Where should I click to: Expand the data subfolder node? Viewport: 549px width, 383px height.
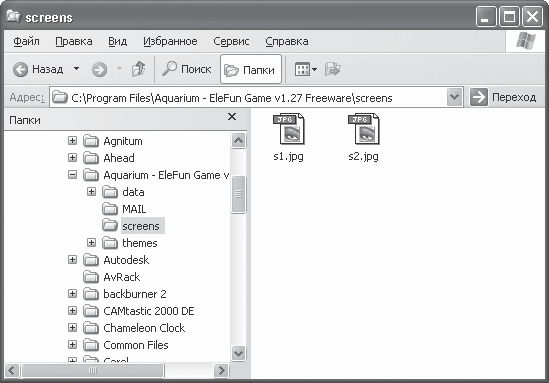tap(91, 192)
